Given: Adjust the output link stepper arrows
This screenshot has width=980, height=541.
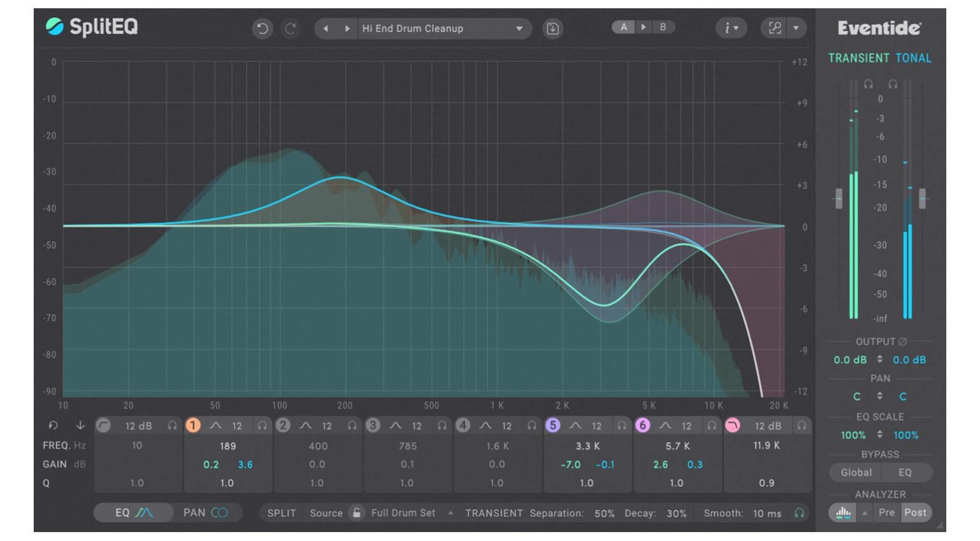Looking at the screenshot, I should click(x=880, y=360).
